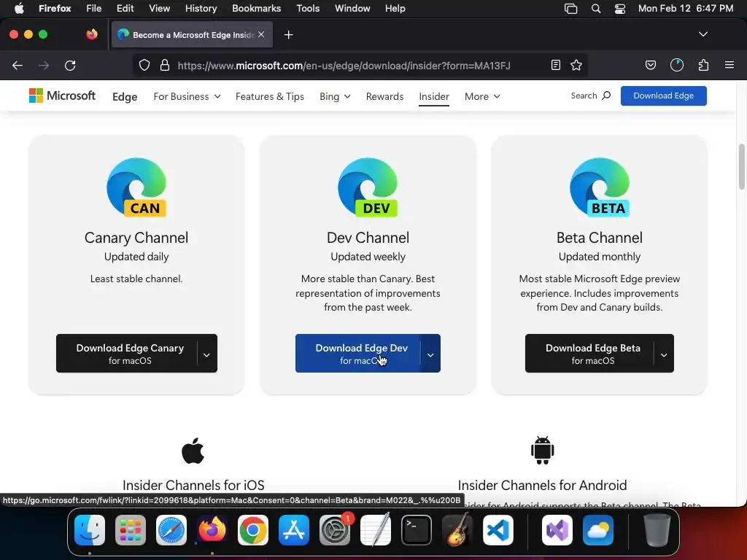747x560 pixels.
Task: Open App Store from the dock
Action: [294, 530]
